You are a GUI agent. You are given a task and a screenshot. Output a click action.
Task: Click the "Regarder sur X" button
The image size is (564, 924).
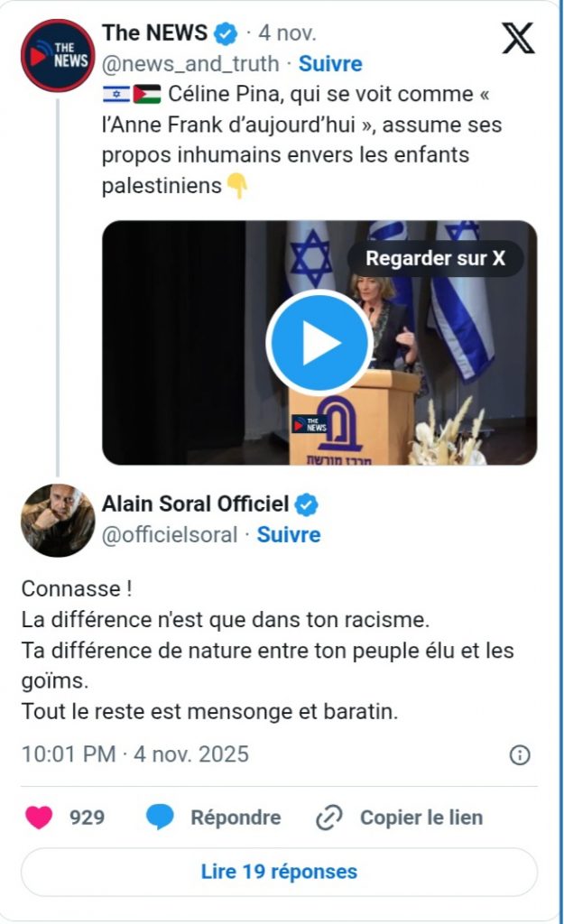point(435,258)
